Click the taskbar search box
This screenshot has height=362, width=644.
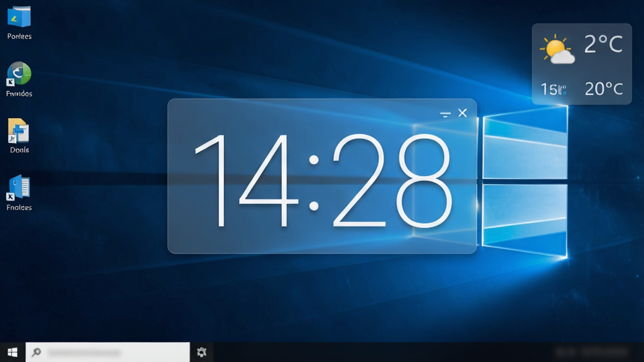click(108, 352)
